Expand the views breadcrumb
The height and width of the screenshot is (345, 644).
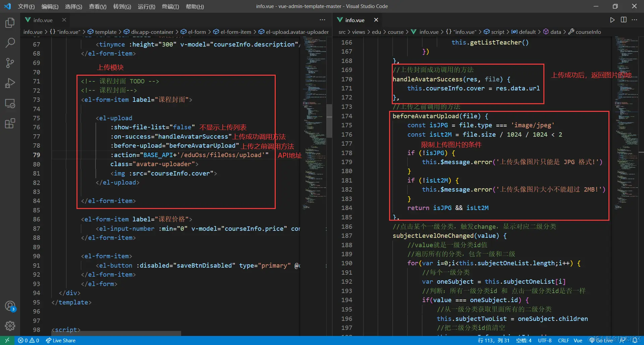pyautogui.click(x=359, y=32)
